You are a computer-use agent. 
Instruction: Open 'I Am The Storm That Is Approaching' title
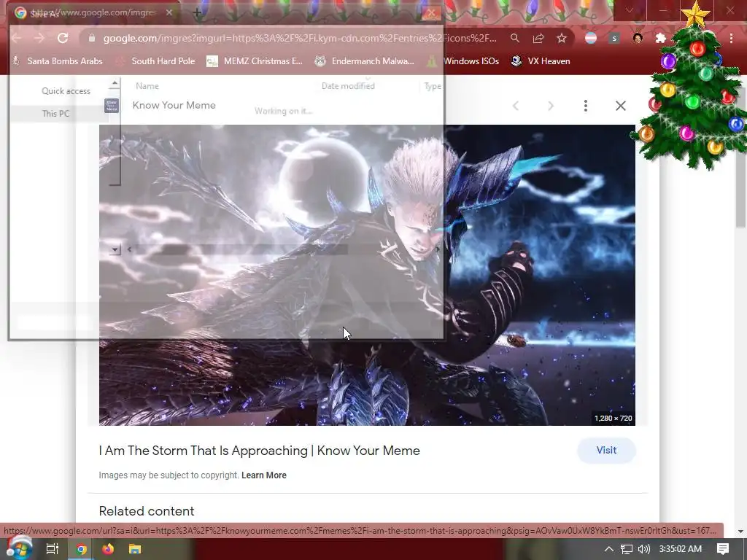coord(259,451)
